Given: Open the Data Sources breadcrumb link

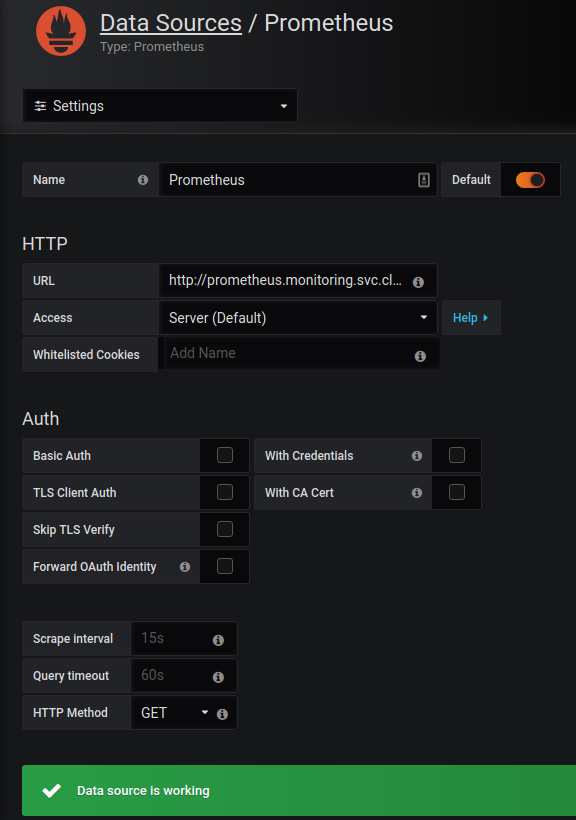Looking at the screenshot, I should 171,23.
